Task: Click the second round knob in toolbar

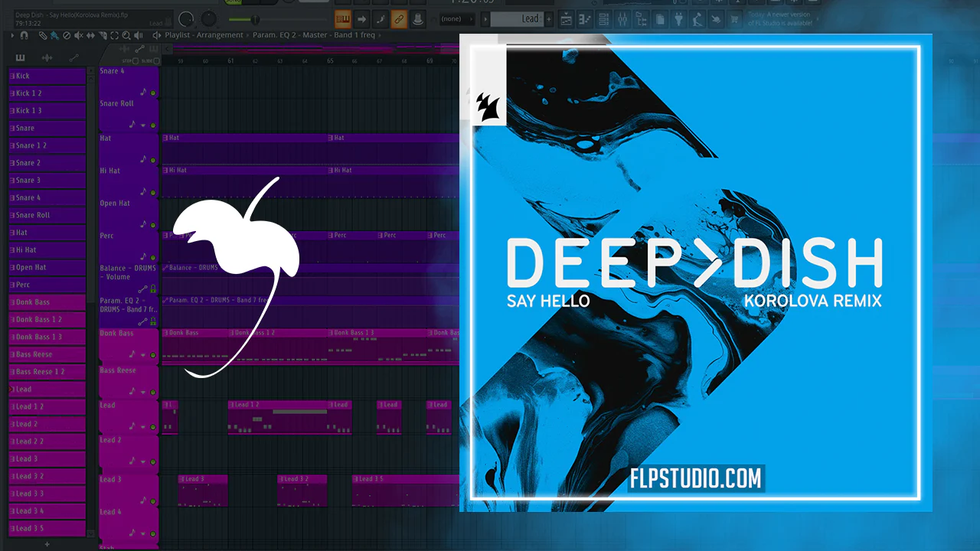Action: click(x=207, y=18)
